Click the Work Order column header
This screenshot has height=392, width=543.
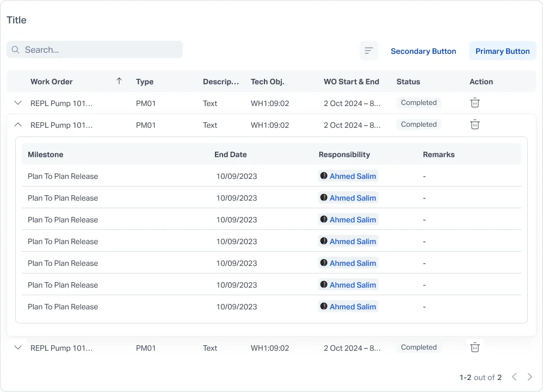pyautogui.click(x=52, y=82)
